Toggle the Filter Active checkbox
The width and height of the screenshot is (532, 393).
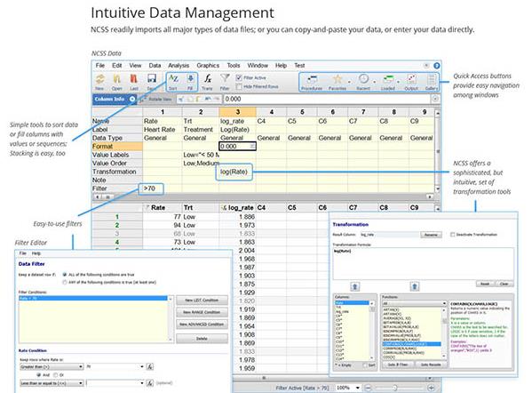[239, 77]
